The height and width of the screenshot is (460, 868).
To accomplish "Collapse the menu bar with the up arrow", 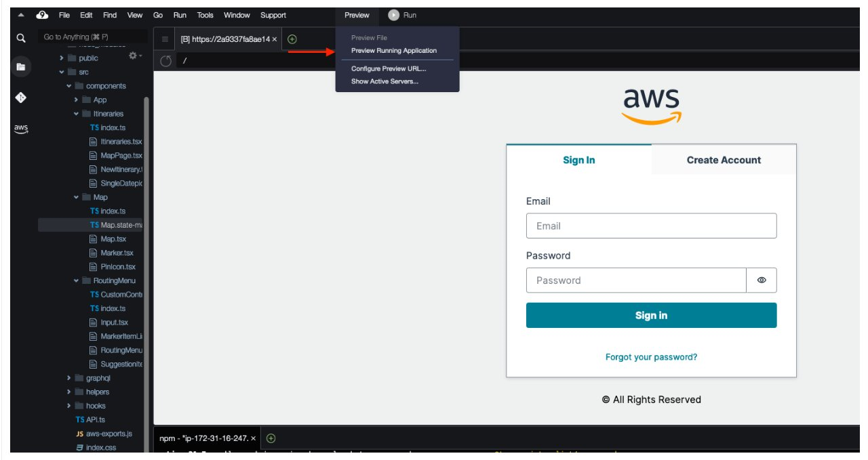I will click(x=20, y=15).
